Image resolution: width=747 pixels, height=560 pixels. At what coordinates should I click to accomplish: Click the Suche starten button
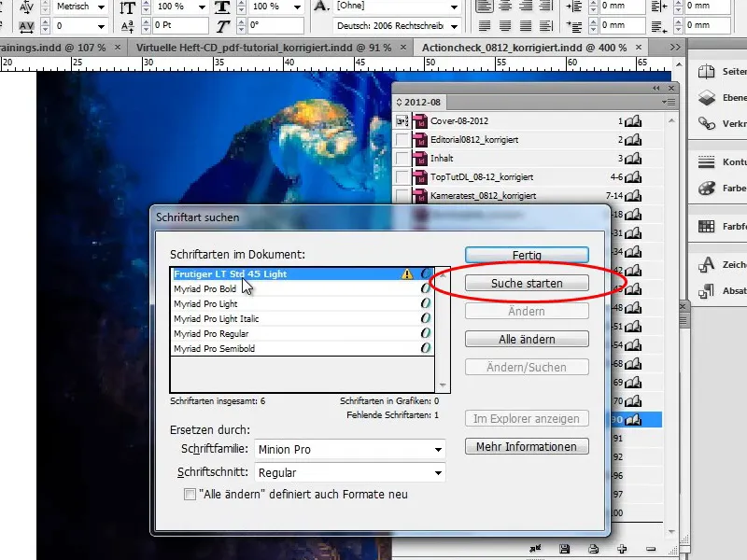pos(527,284)
